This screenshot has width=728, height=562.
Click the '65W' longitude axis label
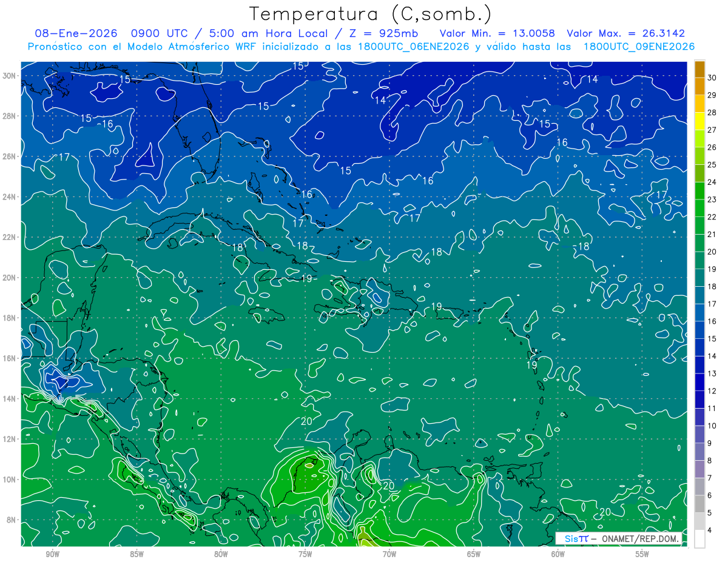click(474, 554)
